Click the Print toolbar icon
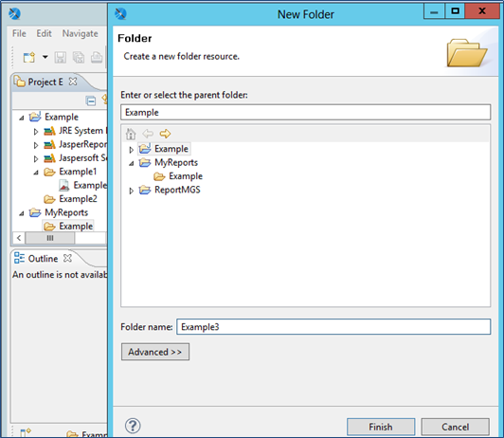The height and width of the screenshot is (438, 504). (x=97, y=58)
